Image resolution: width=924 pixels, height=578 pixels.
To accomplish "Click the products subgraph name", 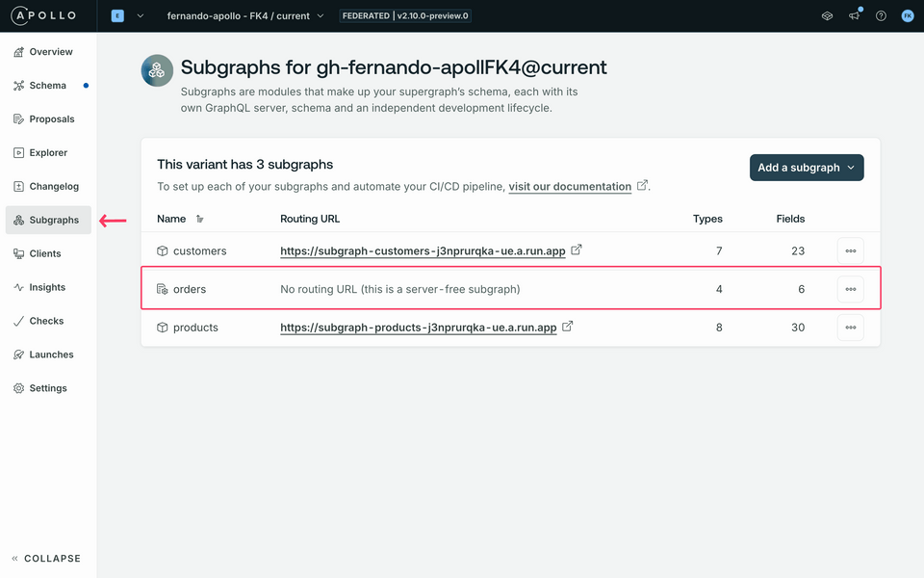I will pyautogui.click(x=195, y=328).
